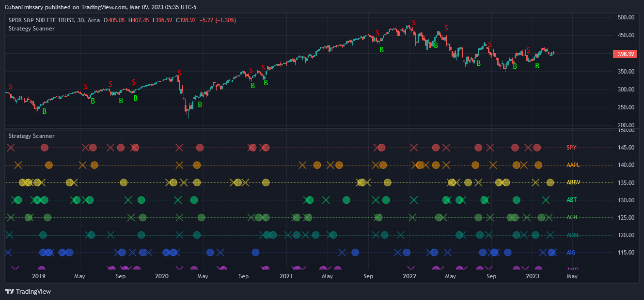The width and height of the screenshot is (644, 300).
Task: Select the ADBE ticker label
Action: 573,235
